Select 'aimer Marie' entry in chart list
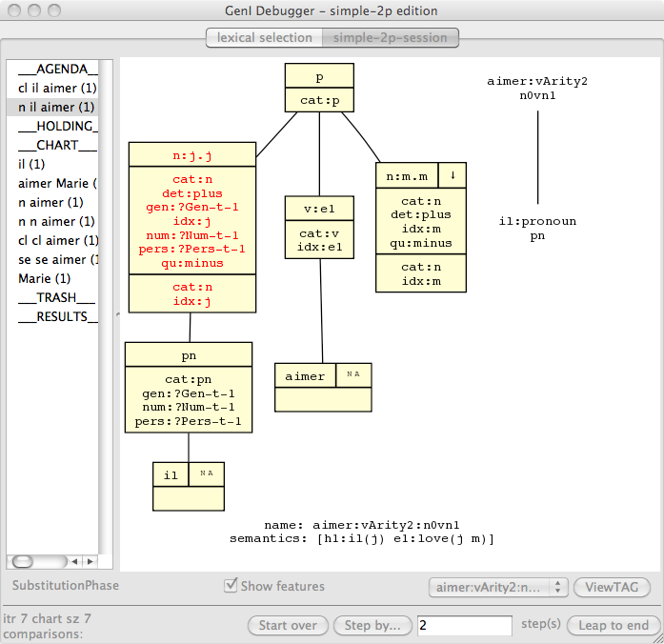Image resolution: width=664 pixels, height=644 pixels. [x=57, y=183]
